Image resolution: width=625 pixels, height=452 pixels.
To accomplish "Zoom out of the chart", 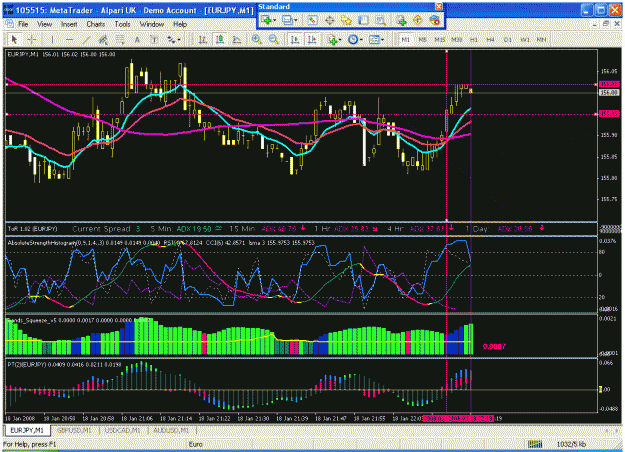I will 273,39.
